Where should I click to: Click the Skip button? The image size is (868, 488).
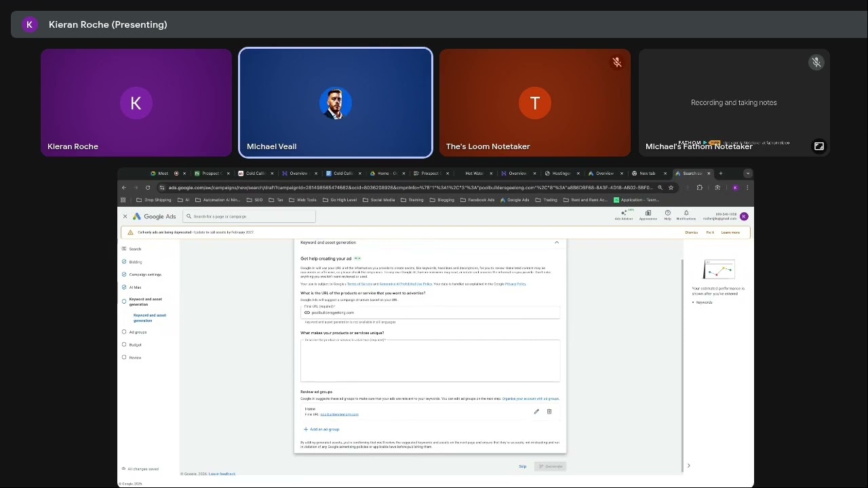522,466
